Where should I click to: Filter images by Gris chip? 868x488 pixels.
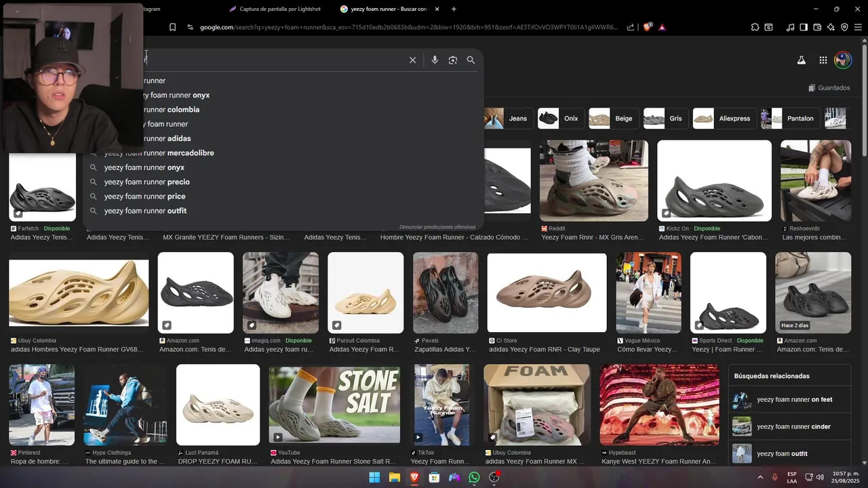[x=665, y=119]
